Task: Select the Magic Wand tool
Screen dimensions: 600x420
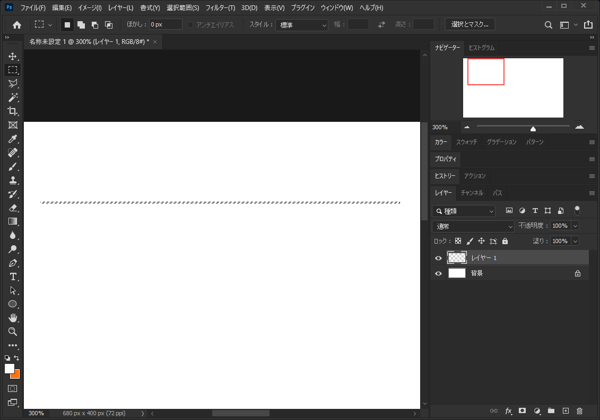Action: [x=13, y=98]
